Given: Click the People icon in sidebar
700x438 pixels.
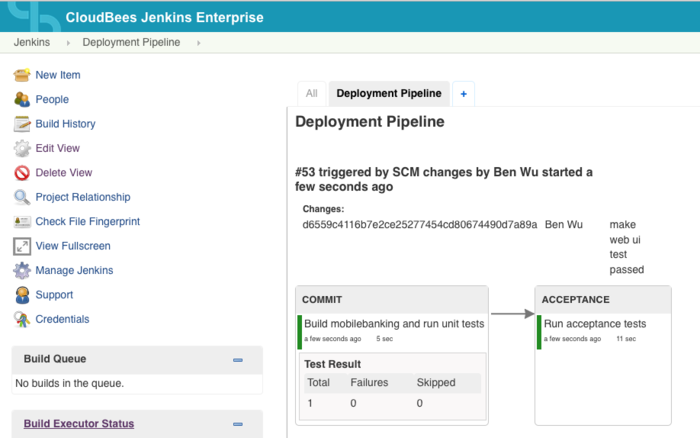Looking at the screenshot, I should coord(21,100).
